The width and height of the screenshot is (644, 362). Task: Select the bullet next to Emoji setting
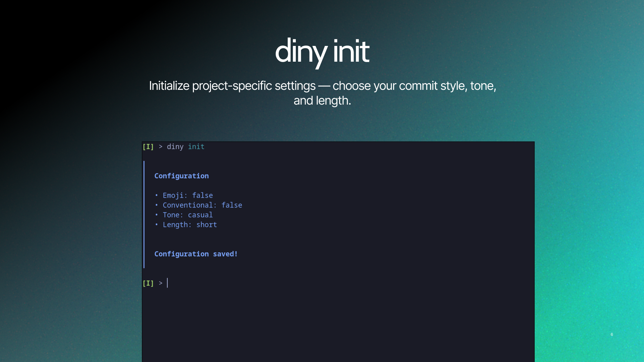157,195
